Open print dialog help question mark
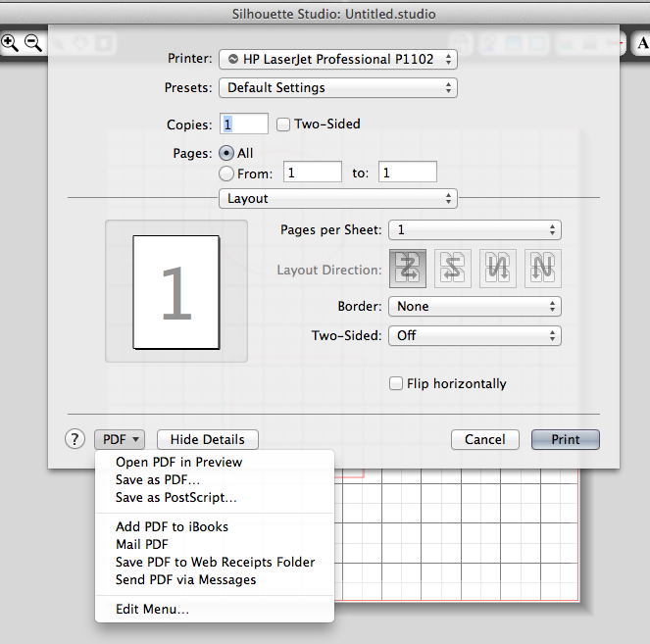This screenshot has width=650, height=644. pyautogui.click(x=75, y=439)
